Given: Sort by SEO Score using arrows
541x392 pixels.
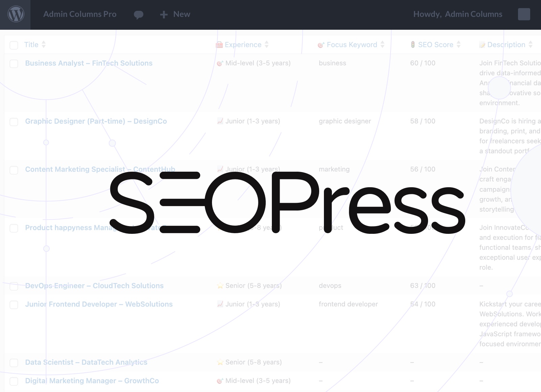Looking at the screenshot, I should [x=458, y=45].
